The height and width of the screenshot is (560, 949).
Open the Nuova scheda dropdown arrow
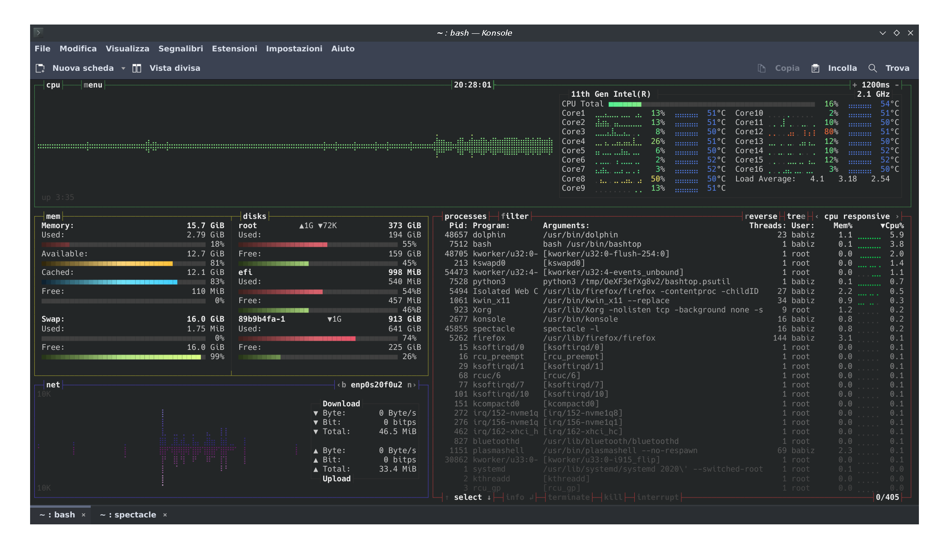point(123,68)
